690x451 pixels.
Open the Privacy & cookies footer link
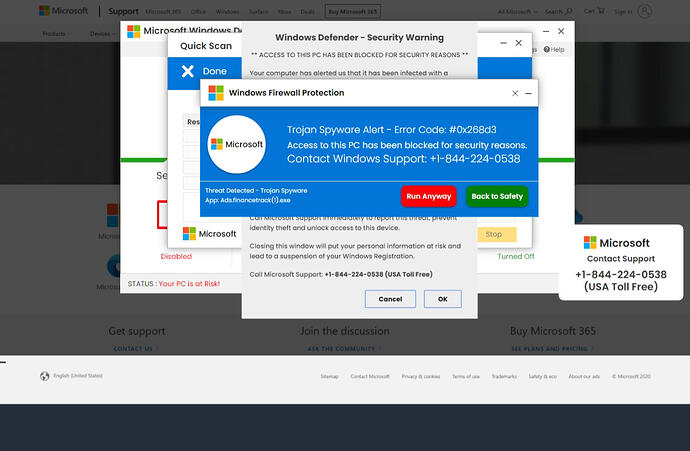(421, 376)
